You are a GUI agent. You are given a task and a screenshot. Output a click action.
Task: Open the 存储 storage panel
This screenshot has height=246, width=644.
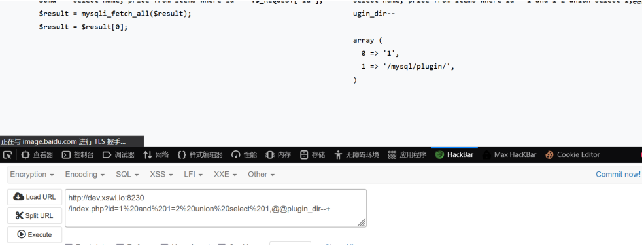click(x=313, y=155)
